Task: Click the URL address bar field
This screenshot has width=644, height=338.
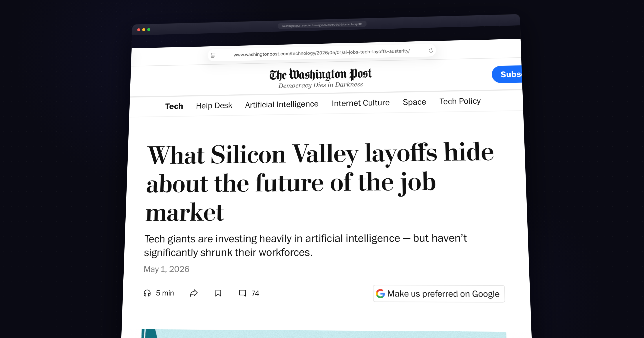Action: [x=321, y=53]
